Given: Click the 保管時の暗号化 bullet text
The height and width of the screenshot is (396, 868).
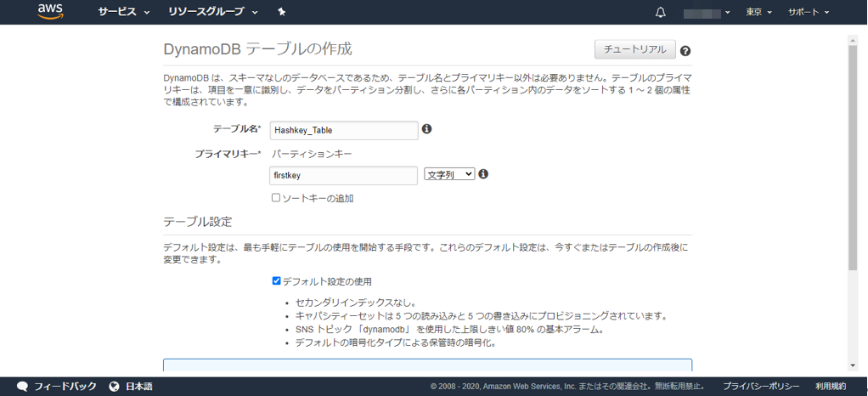Looking at the screenshot, I should pyautogui.click(x=395, y=342).
